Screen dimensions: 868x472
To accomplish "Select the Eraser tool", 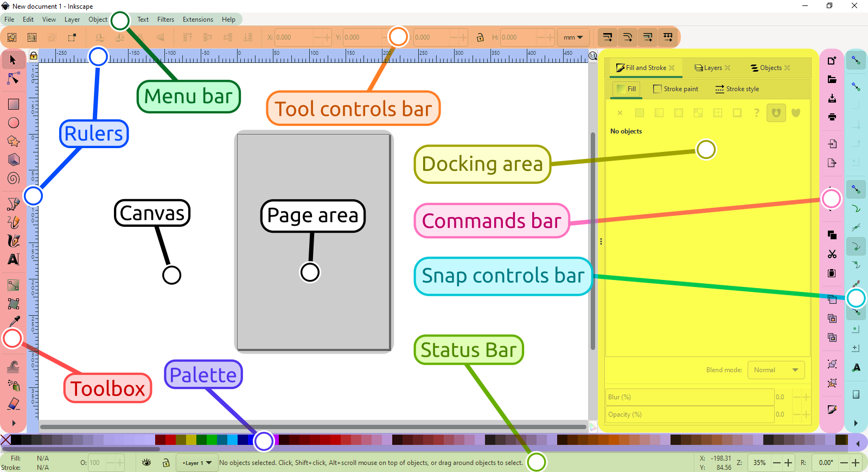I will click(x=13, y=404).
